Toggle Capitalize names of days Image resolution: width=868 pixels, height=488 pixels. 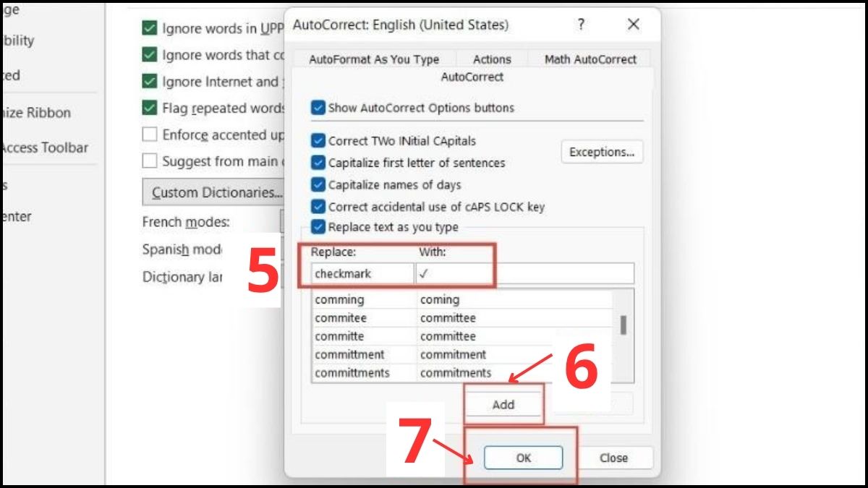317,184
